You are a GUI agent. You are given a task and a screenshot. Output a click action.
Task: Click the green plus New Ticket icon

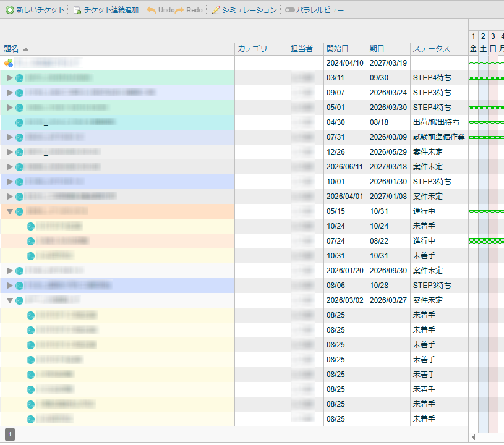pyautogui.click(x=10, y=11)
